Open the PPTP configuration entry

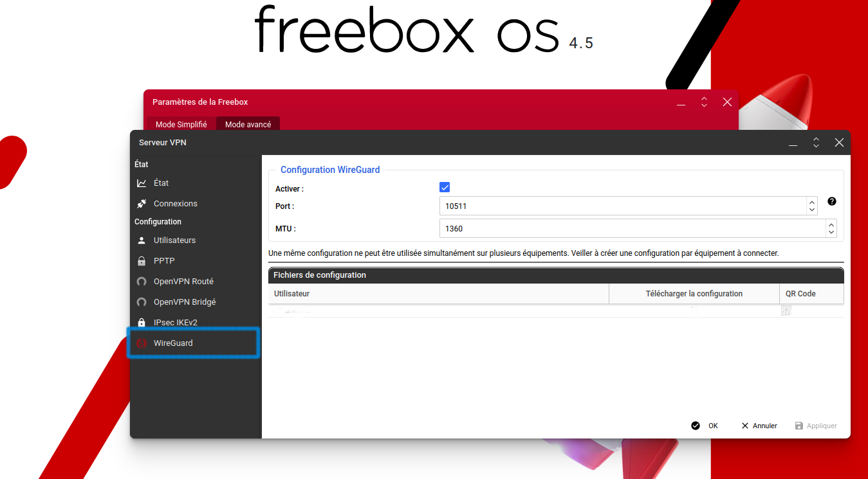click(x=196, y=261)
